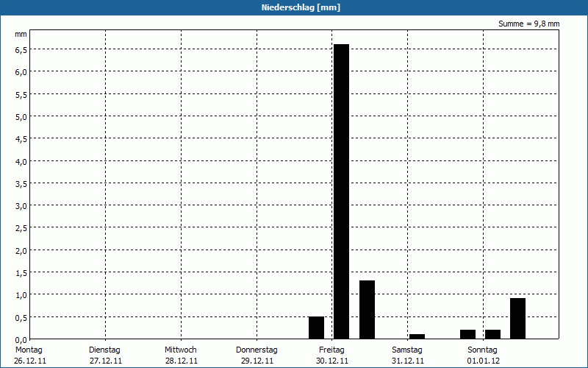Screen dimensions: 588x368
Task: Click the 2,5 y-axis value
Action: pyautogui.click(x=21, y=228)
